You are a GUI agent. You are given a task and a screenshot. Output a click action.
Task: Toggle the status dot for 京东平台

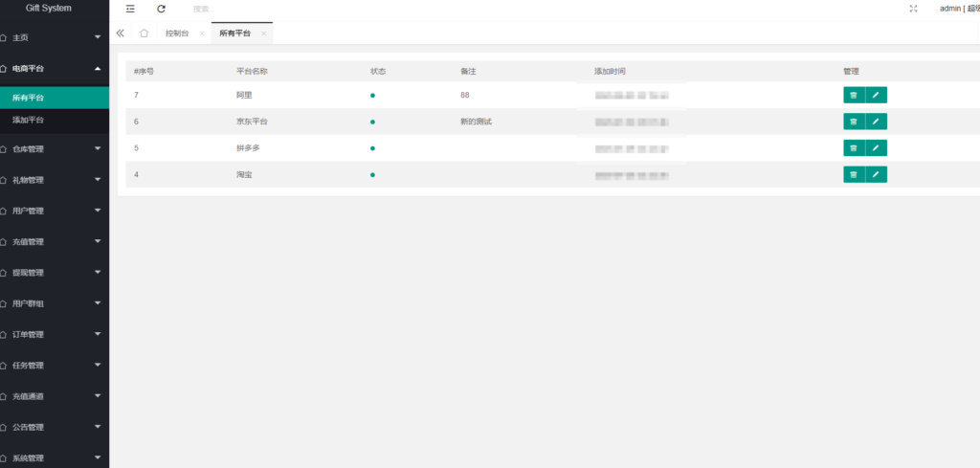tap(372, 122)
